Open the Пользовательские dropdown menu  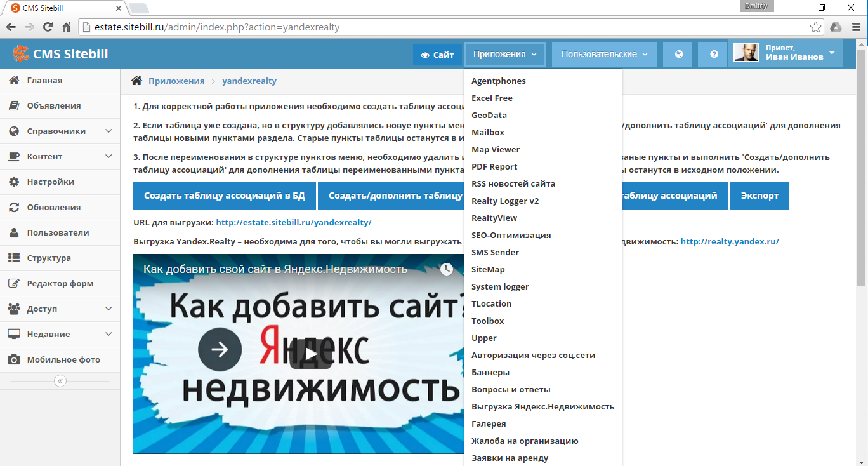(x=604, y=55)
